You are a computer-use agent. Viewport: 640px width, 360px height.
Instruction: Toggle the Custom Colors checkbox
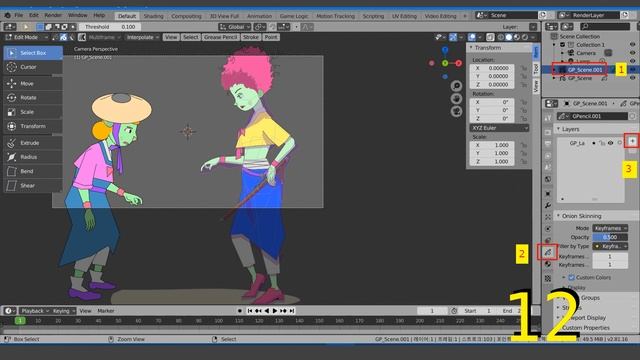(571, 278)
